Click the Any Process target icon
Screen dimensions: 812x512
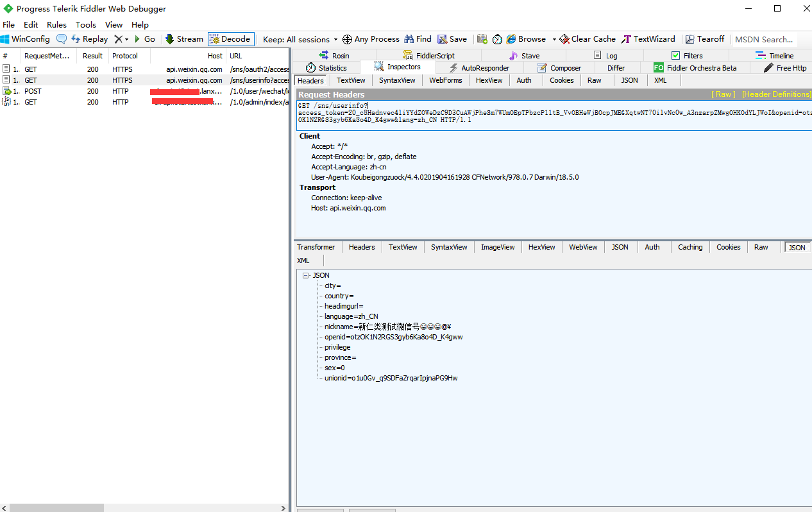coord(347,39)
